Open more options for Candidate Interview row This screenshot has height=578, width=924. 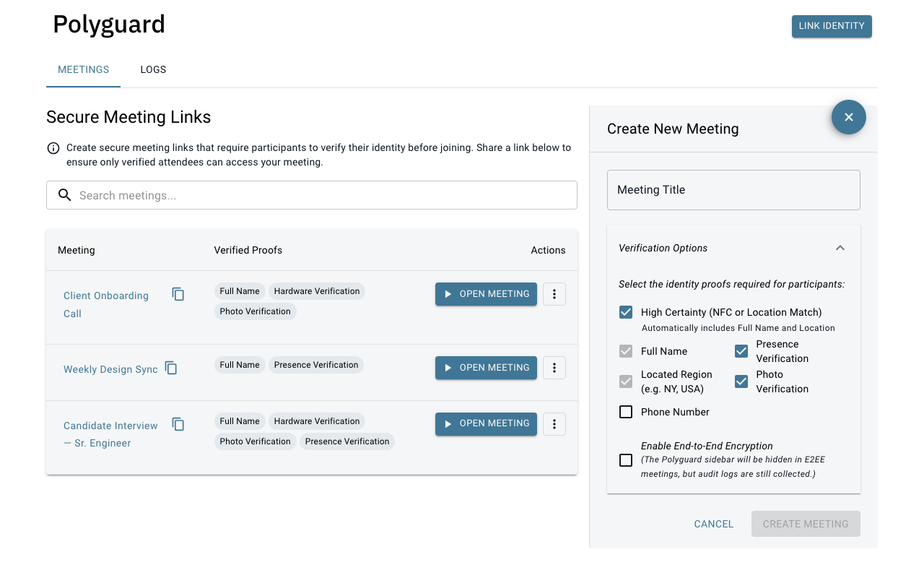point(554,424)
